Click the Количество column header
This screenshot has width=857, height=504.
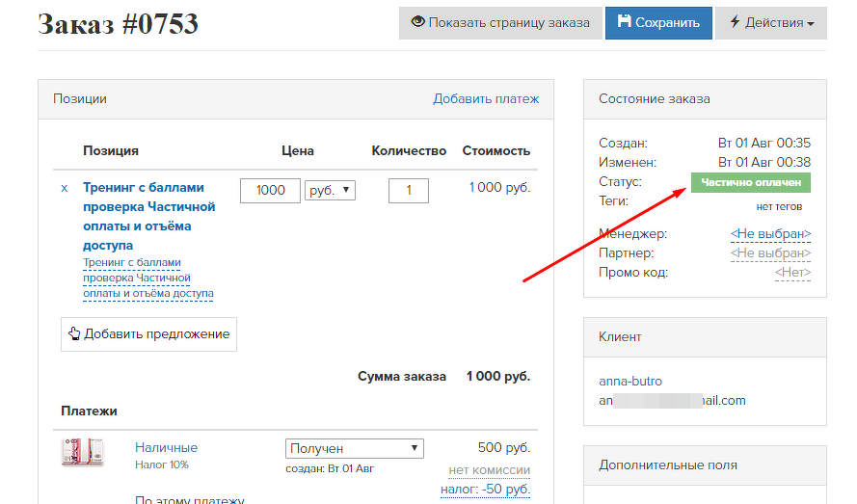tap(409, 151)
